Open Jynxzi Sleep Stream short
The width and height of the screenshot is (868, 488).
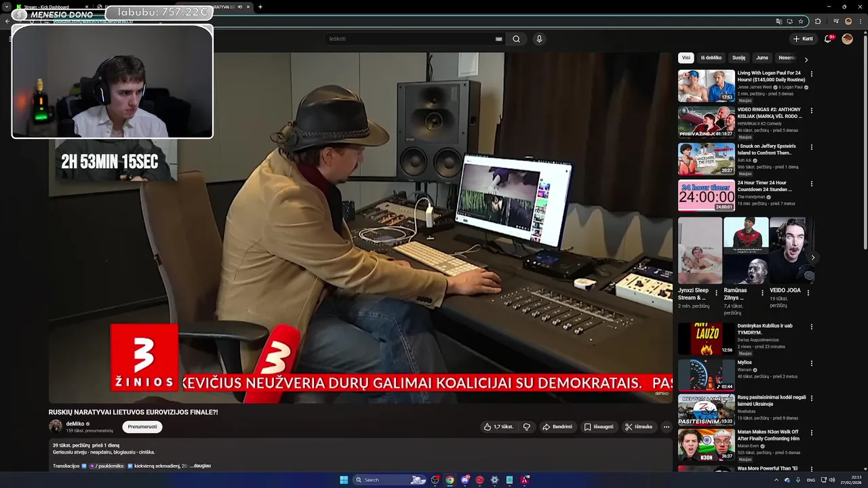point(700,250)
